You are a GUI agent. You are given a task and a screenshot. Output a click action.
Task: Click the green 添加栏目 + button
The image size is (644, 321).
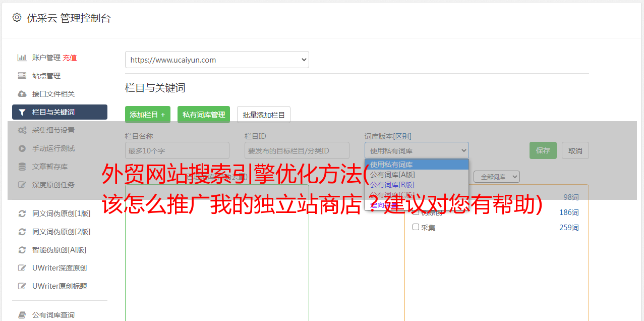pyautogui.click(x=148, y=115)
